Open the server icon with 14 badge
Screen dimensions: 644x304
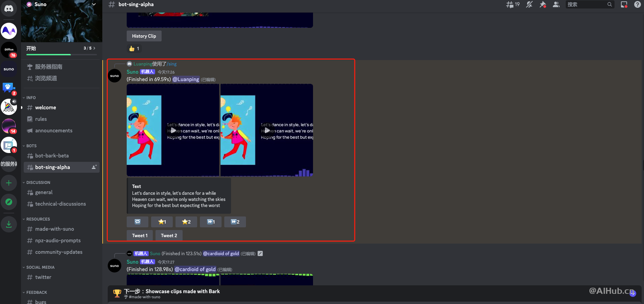(9, 126)
